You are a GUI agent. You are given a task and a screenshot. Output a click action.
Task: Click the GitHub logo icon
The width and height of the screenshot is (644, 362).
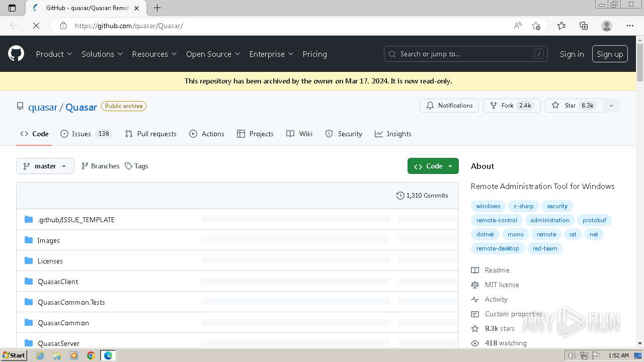pyautogui.click(x=16, y=54)
